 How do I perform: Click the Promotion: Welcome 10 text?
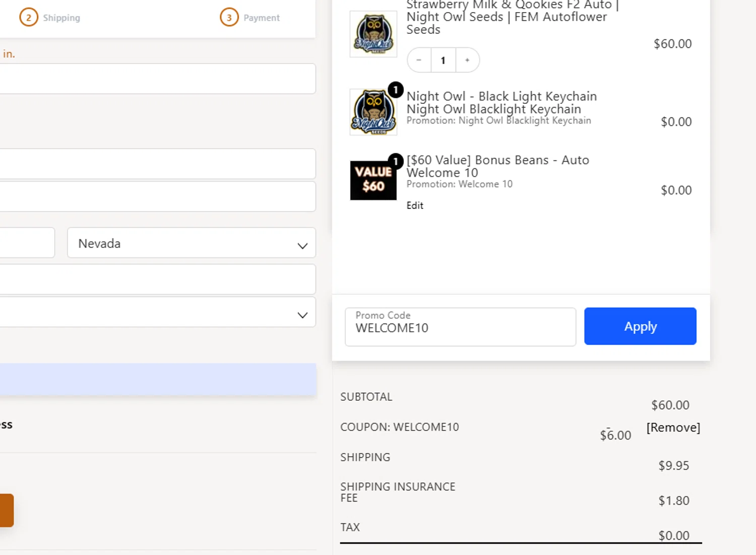coord(459,184)
